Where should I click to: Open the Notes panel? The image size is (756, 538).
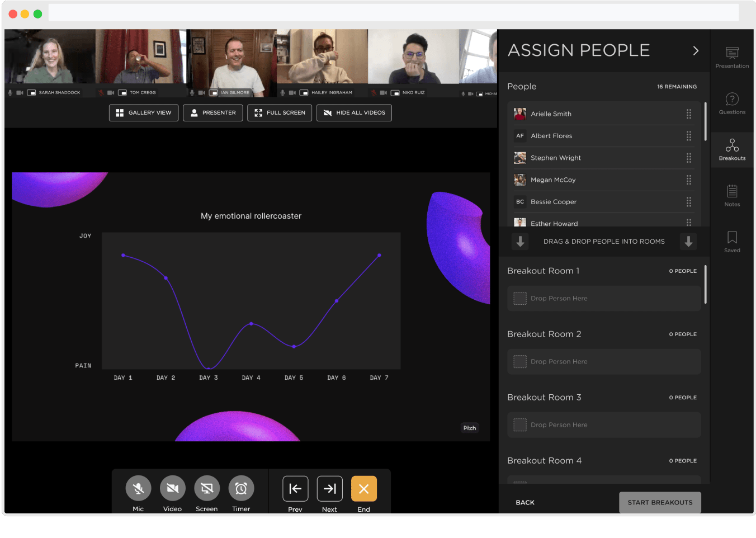pyautogui.click(x=732, y=196)
